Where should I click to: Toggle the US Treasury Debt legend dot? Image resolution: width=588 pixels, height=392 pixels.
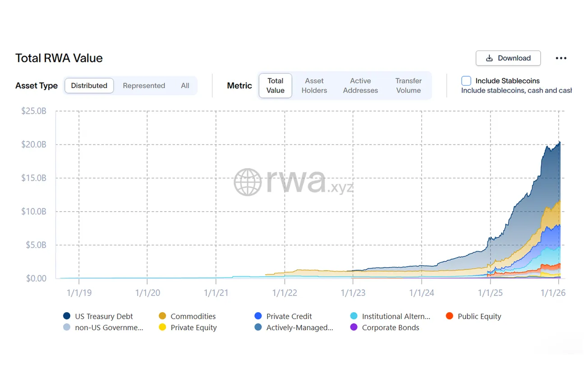[x=67, y=316]
